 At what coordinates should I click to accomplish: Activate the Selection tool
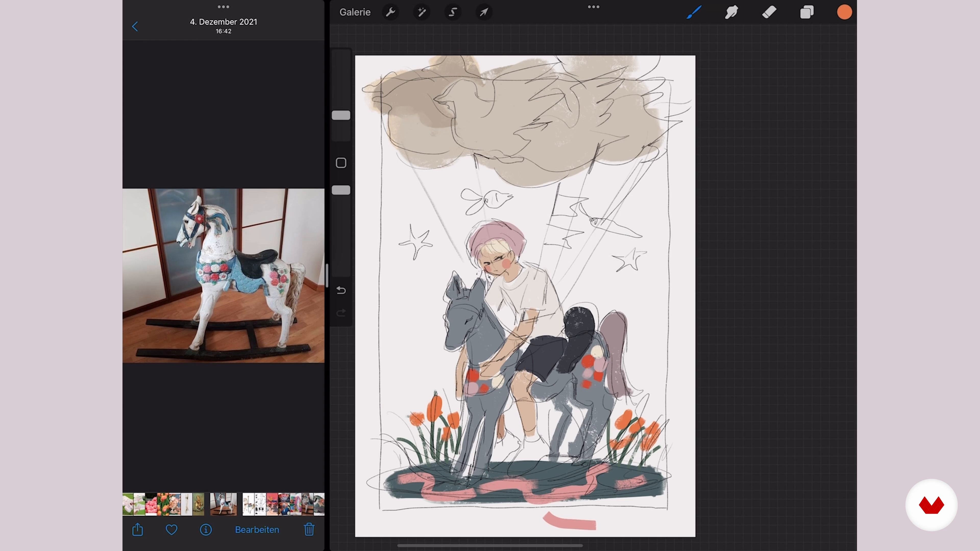click(453, 12)
